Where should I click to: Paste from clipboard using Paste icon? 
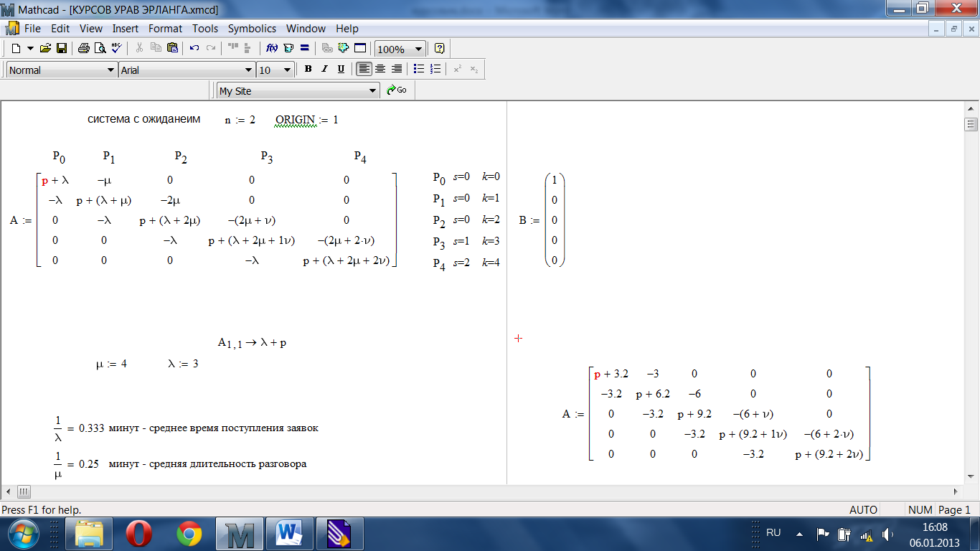pos(172,49)
